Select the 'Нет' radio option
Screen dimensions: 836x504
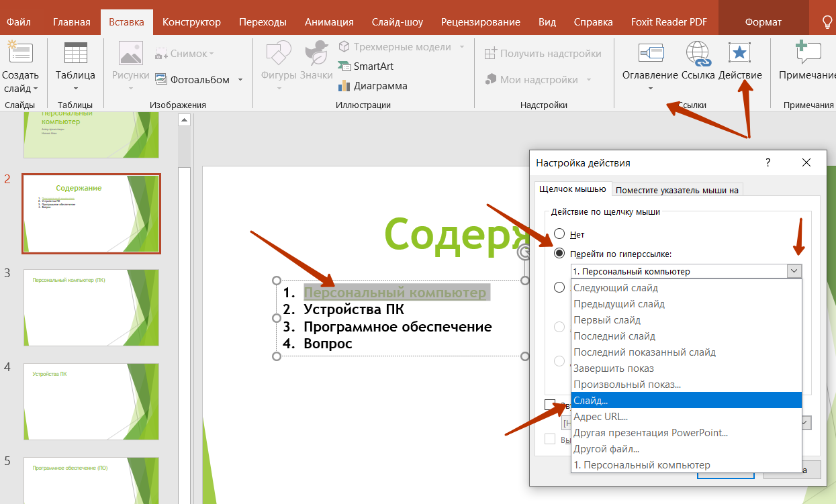pos(559,235)
